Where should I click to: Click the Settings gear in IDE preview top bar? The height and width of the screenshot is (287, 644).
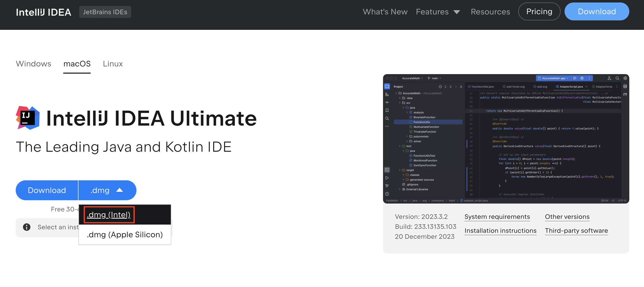(x=625, y=78)
